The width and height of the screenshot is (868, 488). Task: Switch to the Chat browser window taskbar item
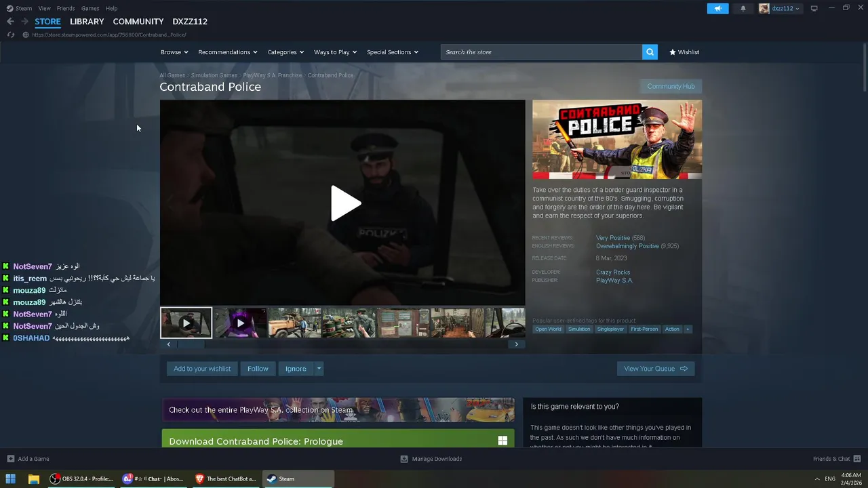(153, 479)
